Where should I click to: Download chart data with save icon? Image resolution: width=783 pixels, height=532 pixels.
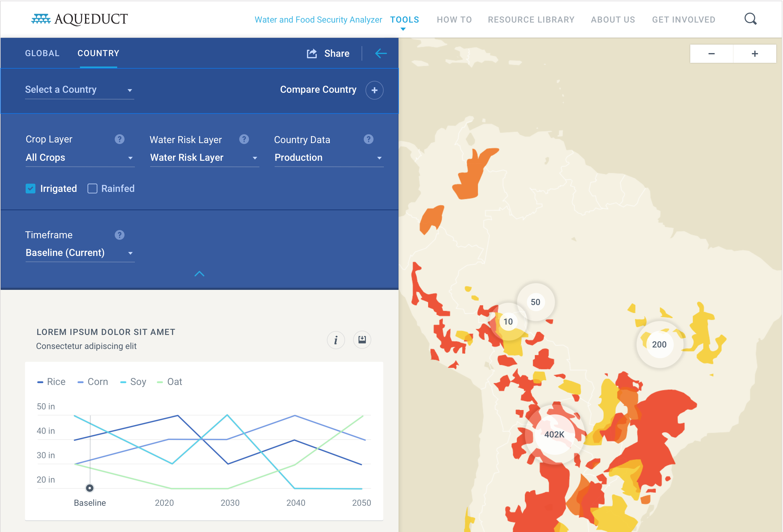(362, 340)
